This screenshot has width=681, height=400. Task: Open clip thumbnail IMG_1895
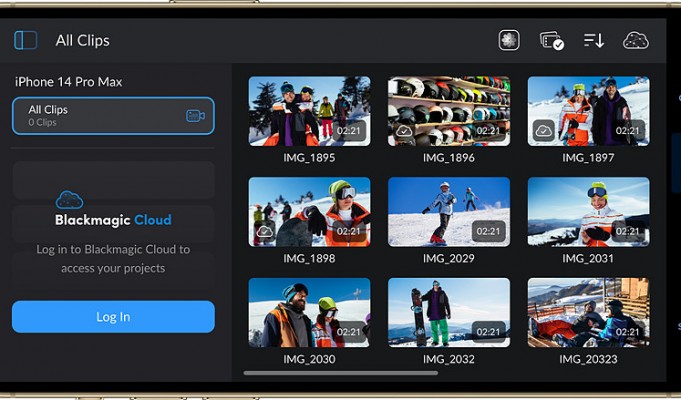click(x=309, y=111)
